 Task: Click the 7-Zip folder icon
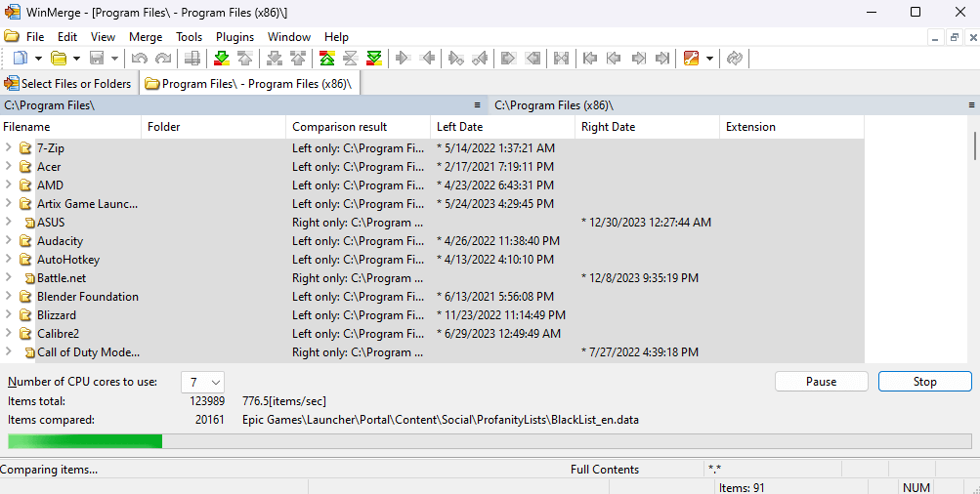25,148
